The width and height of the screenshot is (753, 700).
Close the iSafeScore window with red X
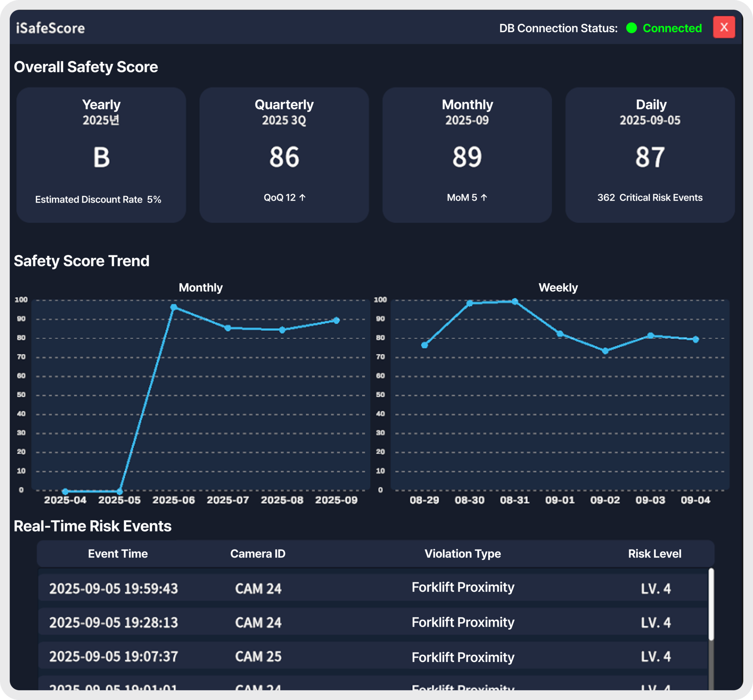[724, 27]
